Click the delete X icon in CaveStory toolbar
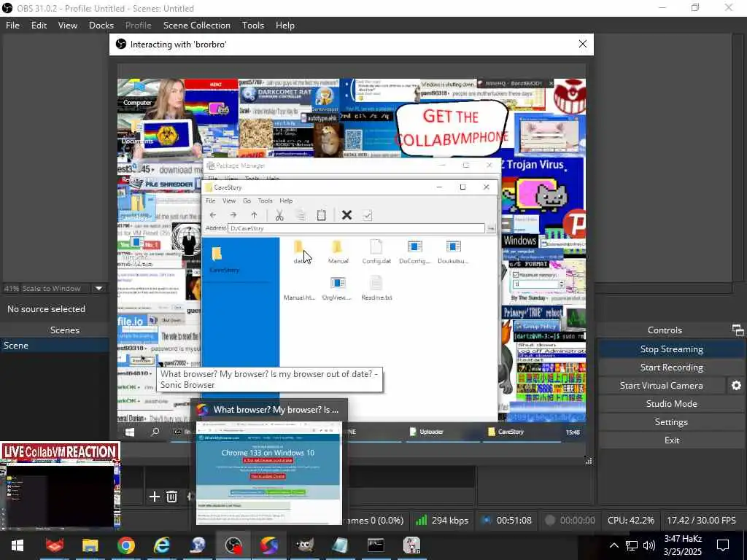747x560 pixels. click(x=347, y=215)
